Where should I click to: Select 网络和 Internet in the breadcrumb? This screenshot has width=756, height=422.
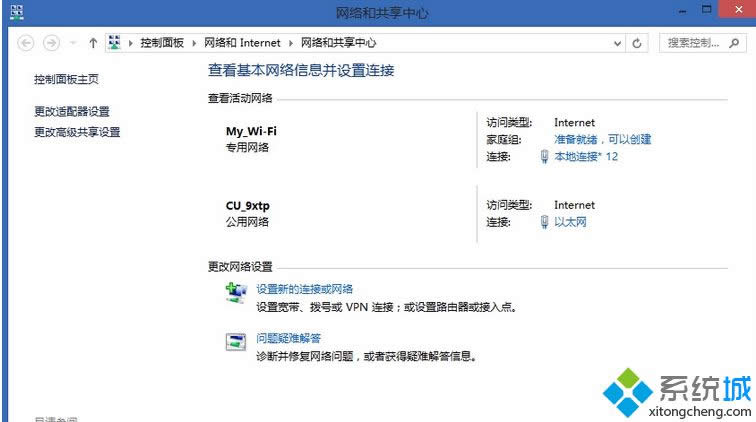click(x=242, y=43)
